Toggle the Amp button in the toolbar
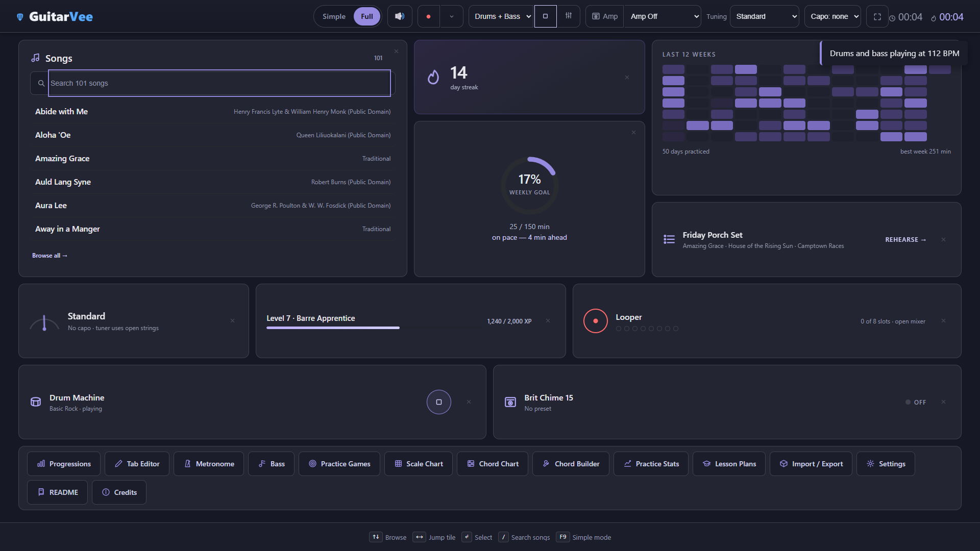This screenshot has width=980, height=551. (x=604, y=16)
